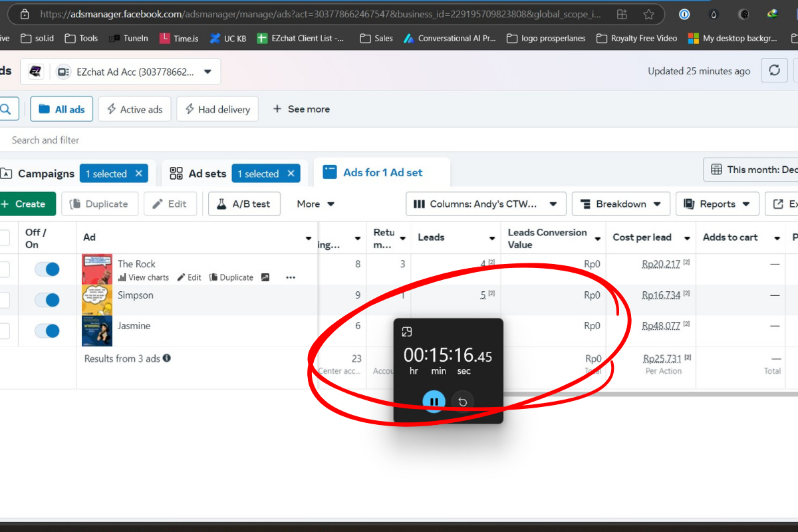The width and height of the screenshot is (798, 532).
Task: Expand the stopwatch window icon
Action: (x=408, y=332)
